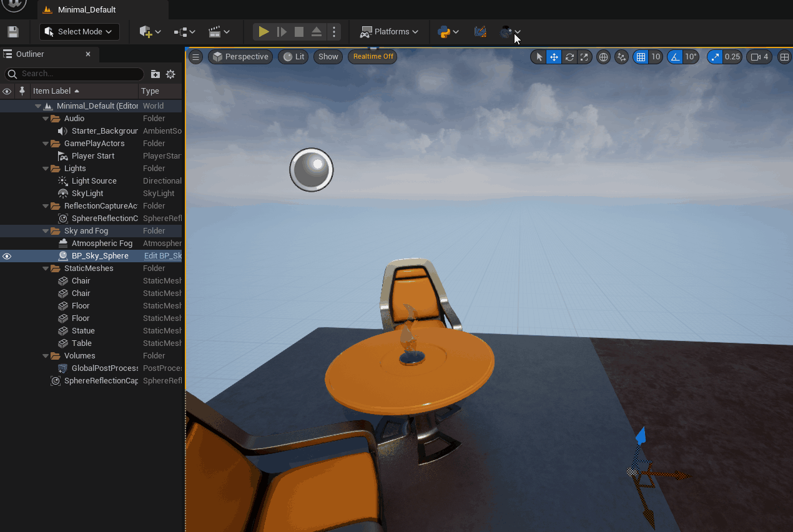Click the ruler and pencil toolbar icon
793x532 pixels.
[x=480, y=32]
